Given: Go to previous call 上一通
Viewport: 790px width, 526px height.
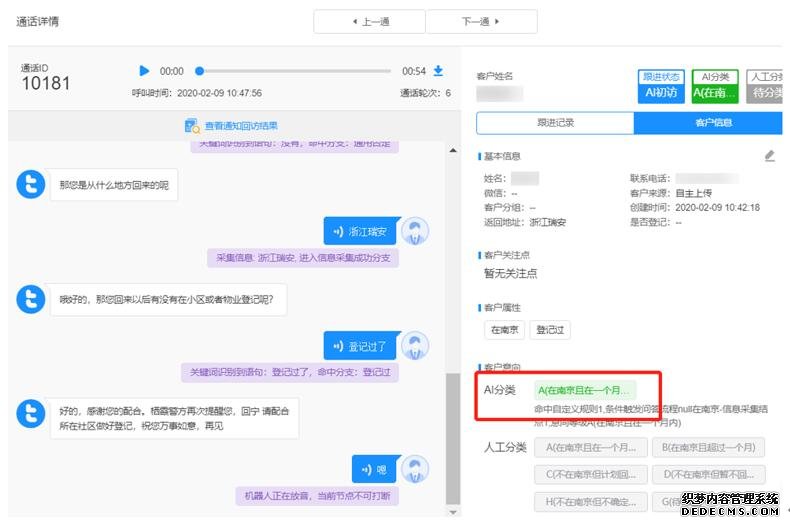Looking at the screenshot, I should pyautogui.click(x=369, y=22).
